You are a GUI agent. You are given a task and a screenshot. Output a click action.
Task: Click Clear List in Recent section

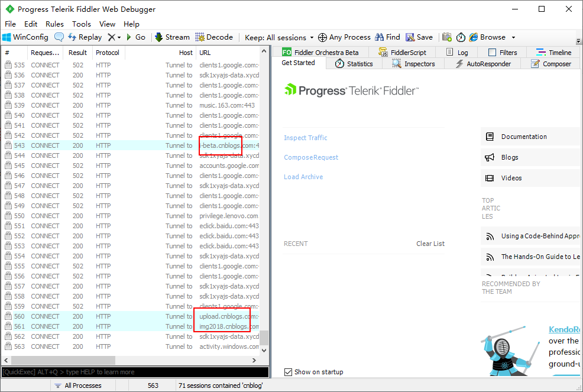click(430, 244)
